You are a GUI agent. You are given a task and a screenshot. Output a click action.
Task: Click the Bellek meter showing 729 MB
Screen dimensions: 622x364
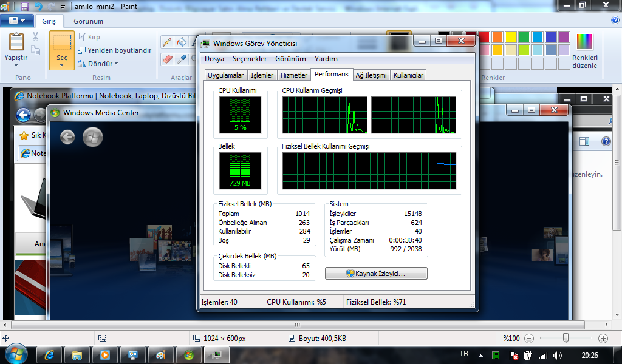point(240,171)
